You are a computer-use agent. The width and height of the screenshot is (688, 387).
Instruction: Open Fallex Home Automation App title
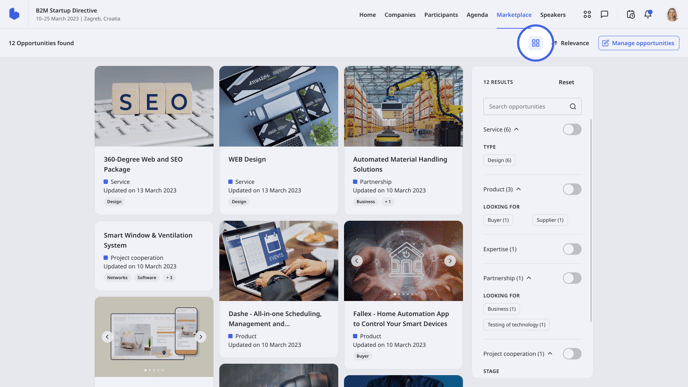click(401, 319)
